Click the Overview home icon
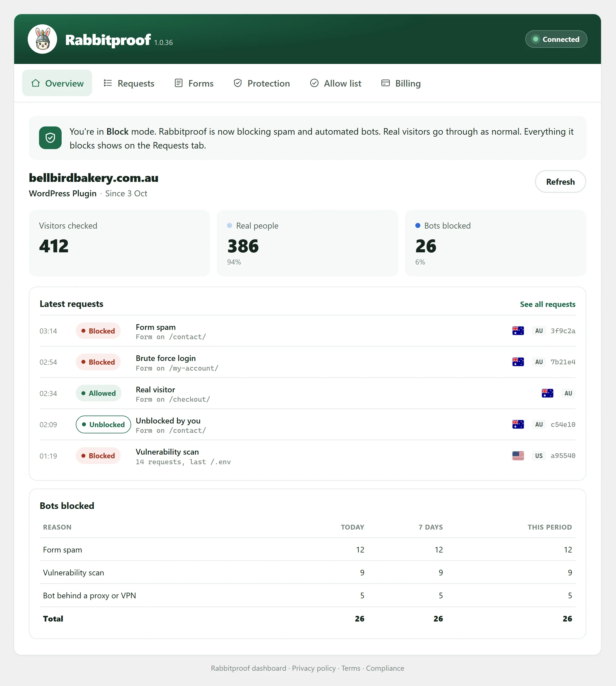The image size is (616, 686). pos(36,83)
